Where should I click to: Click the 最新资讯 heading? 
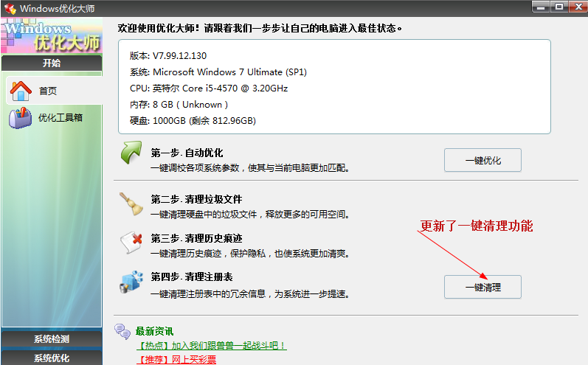[154, 331]
